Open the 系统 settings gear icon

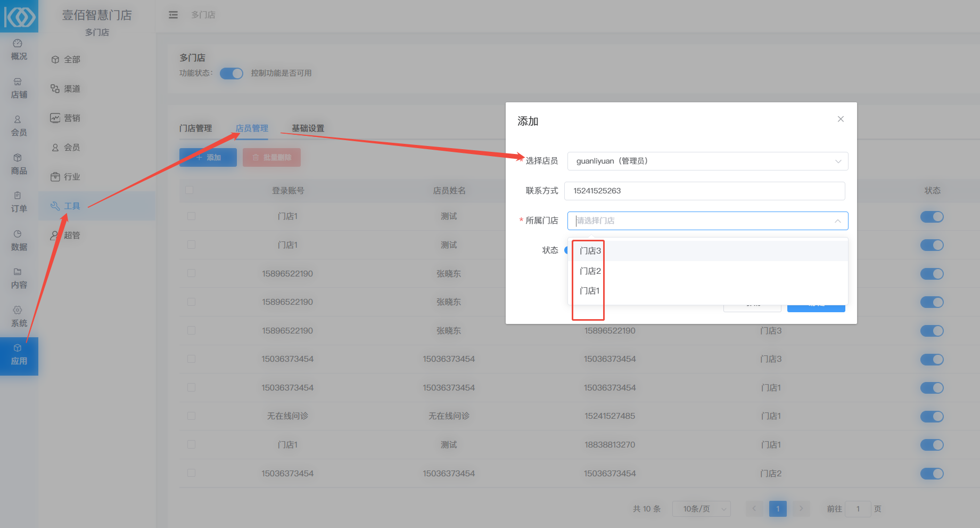pos(18,310)
